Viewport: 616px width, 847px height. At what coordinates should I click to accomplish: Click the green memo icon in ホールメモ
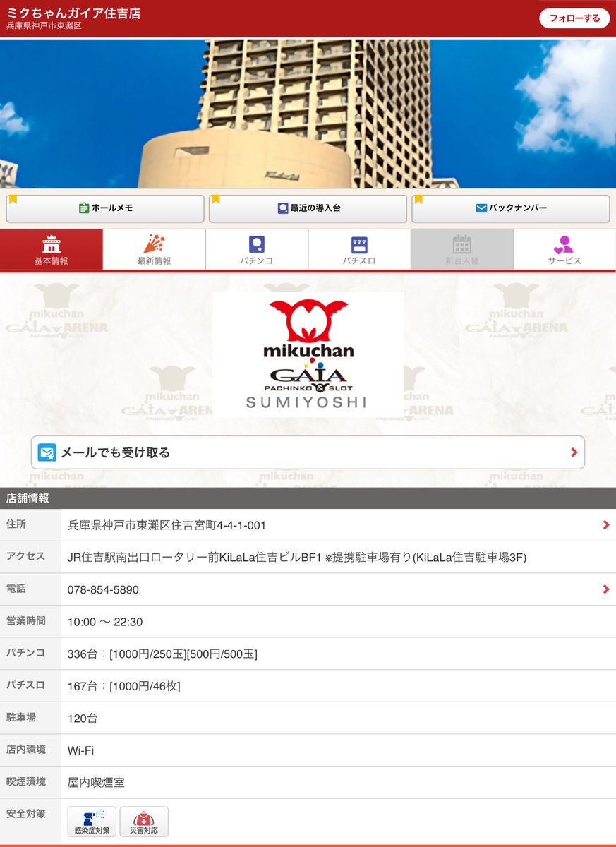point(84,208)
